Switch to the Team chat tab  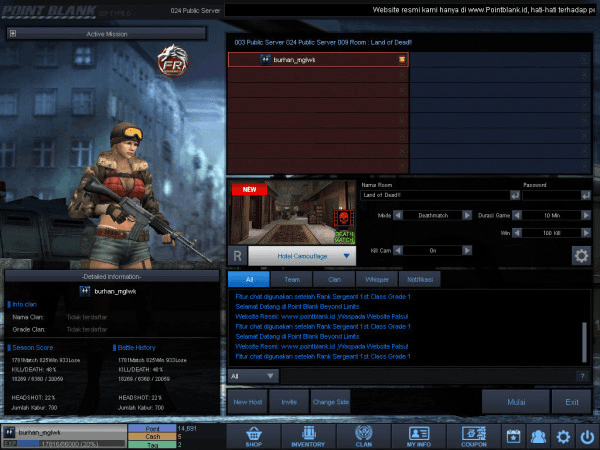(292, 279)
